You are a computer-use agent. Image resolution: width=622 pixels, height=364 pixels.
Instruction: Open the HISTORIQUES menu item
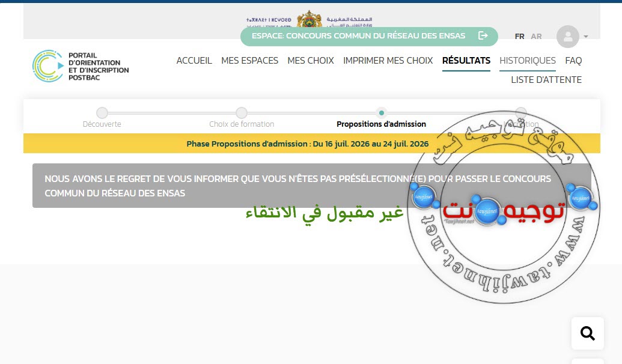coord(527,61)
